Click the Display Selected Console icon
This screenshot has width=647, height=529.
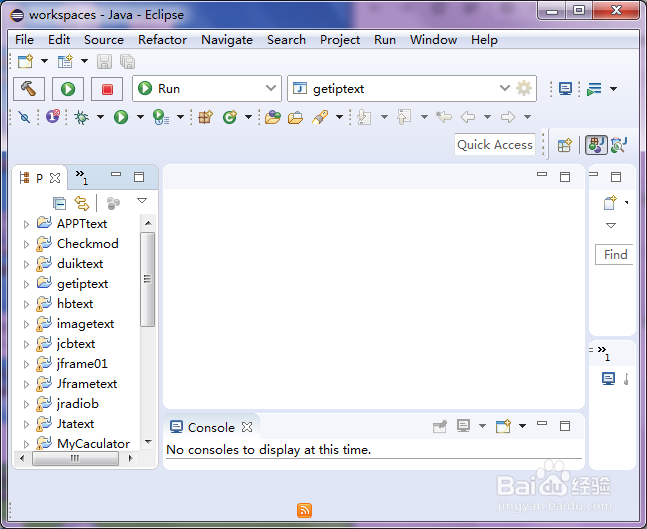pyautogui.click(x=463, y=426)
